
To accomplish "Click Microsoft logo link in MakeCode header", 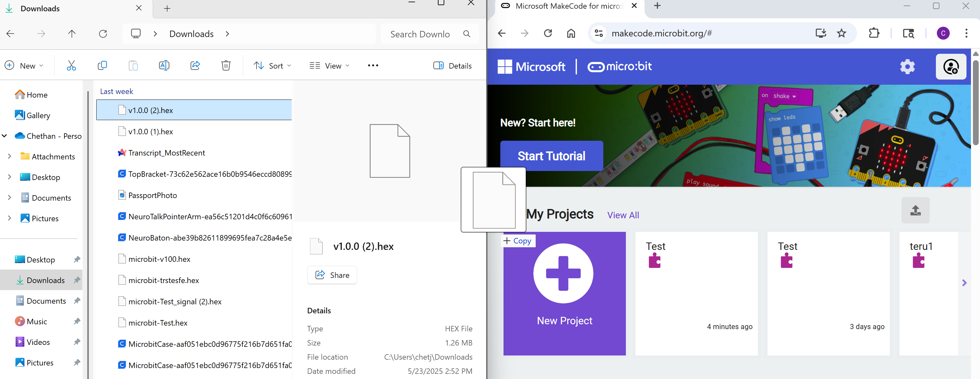I will (x=532, y=67).
